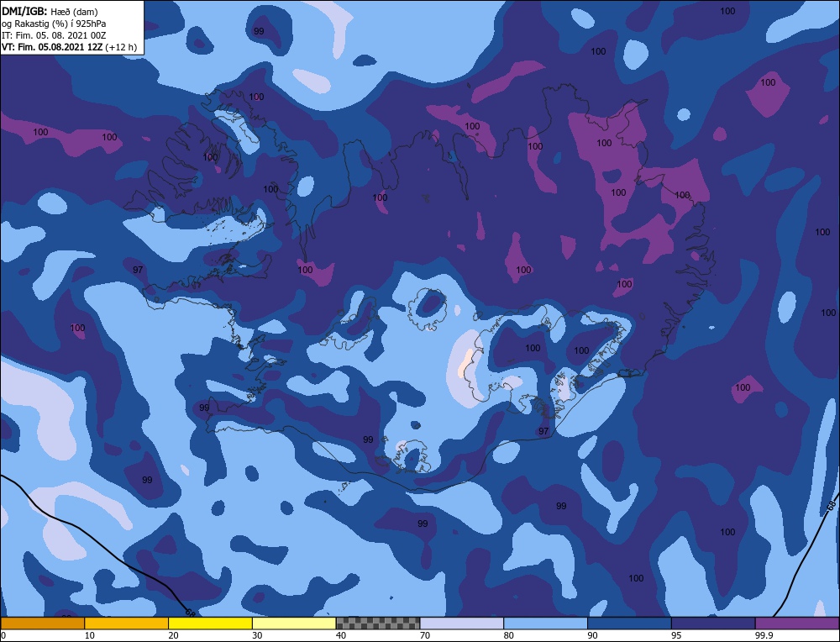The image size is (840, 642).
Task: Click the legend tick label "99.9"
Action: point(764,635)
